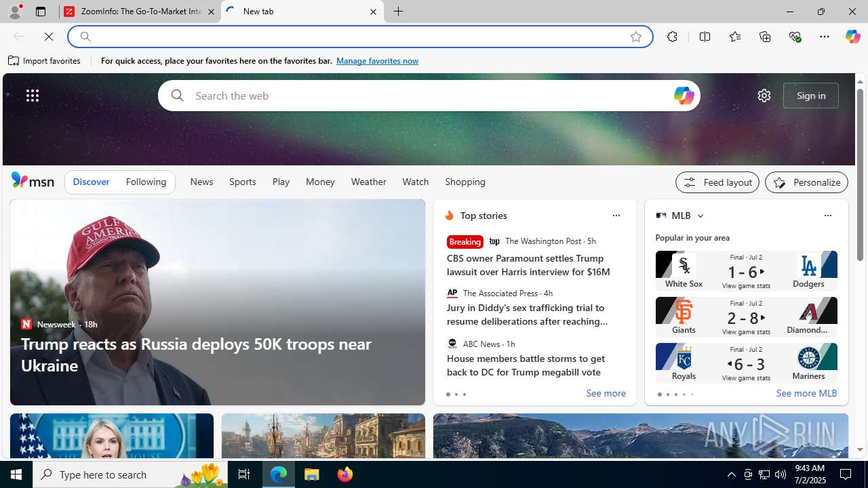Open the Money menu item
The height and width of the screenshot is (488, 868).
click(320, 182)
